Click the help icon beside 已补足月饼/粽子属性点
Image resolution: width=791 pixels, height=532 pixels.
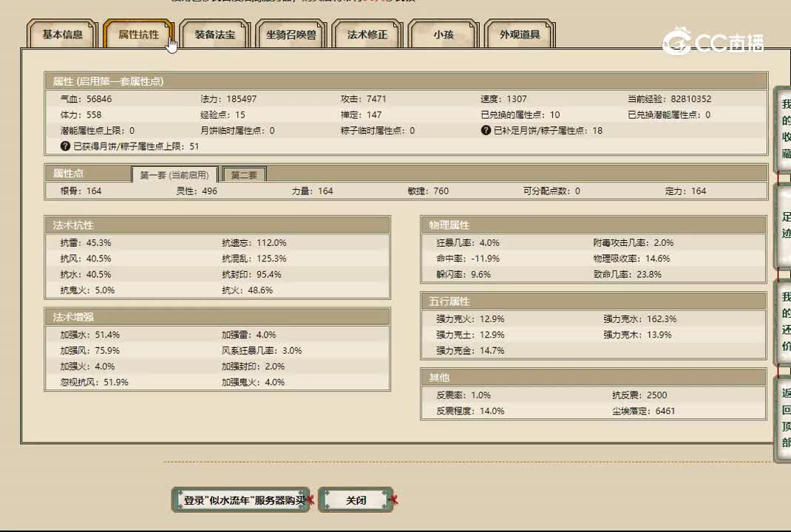coord(485,130)
